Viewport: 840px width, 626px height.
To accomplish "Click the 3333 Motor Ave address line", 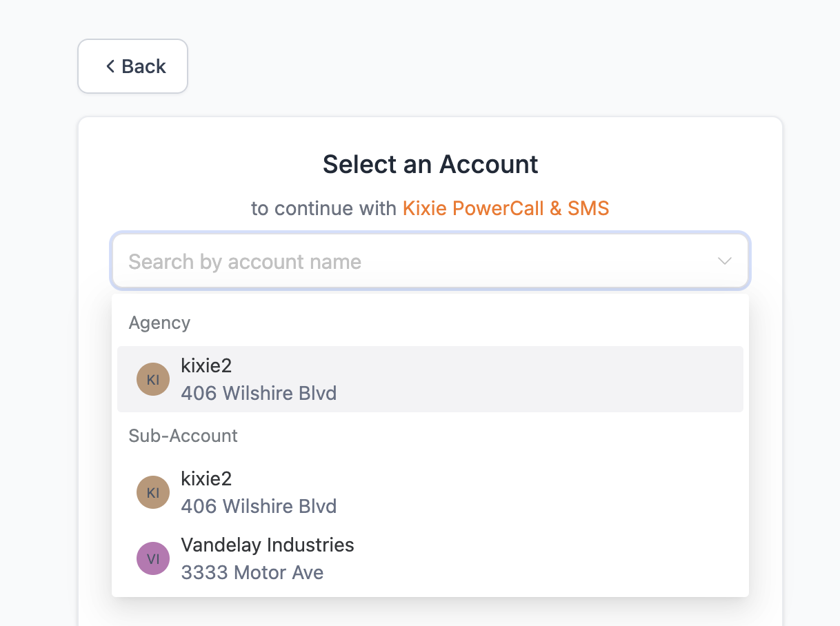I will (x=252, y=573).
